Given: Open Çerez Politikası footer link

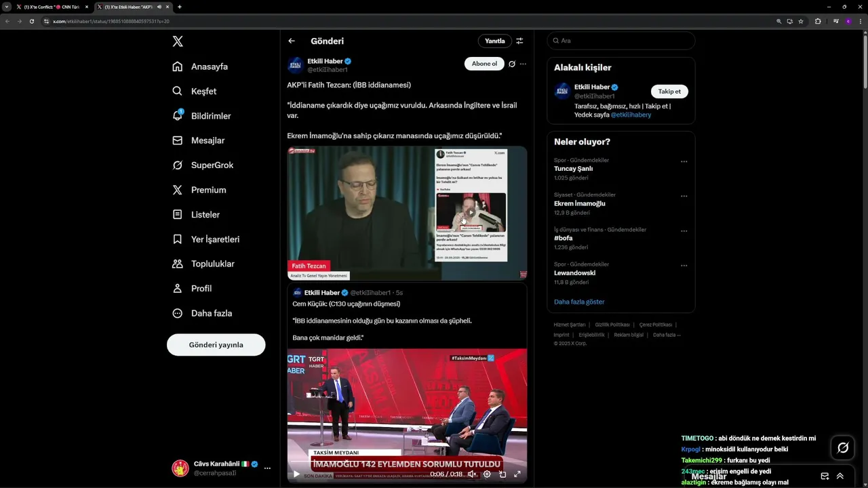Looking at the screenshot, I should [655, 325].
